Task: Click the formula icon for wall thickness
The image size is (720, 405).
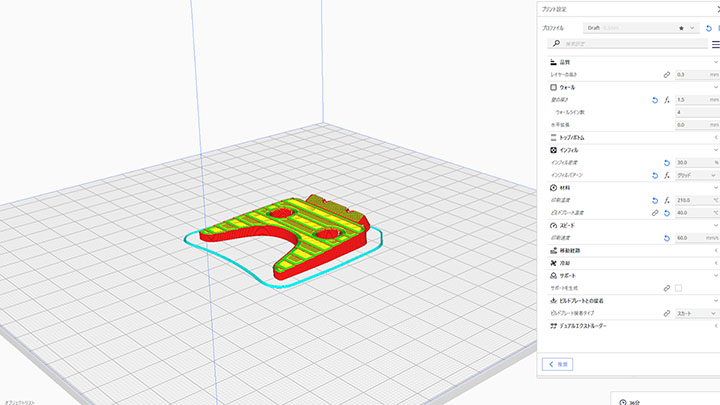Action: [666, 100]
